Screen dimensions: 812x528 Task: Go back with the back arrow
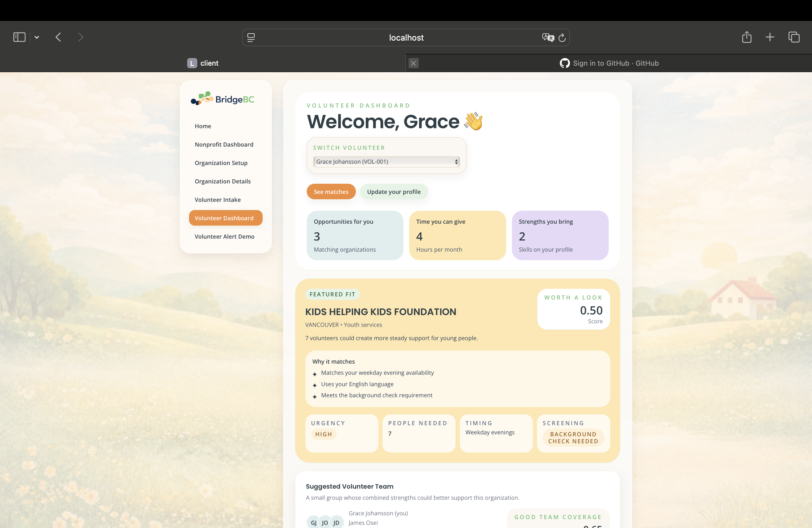[58, 37]
